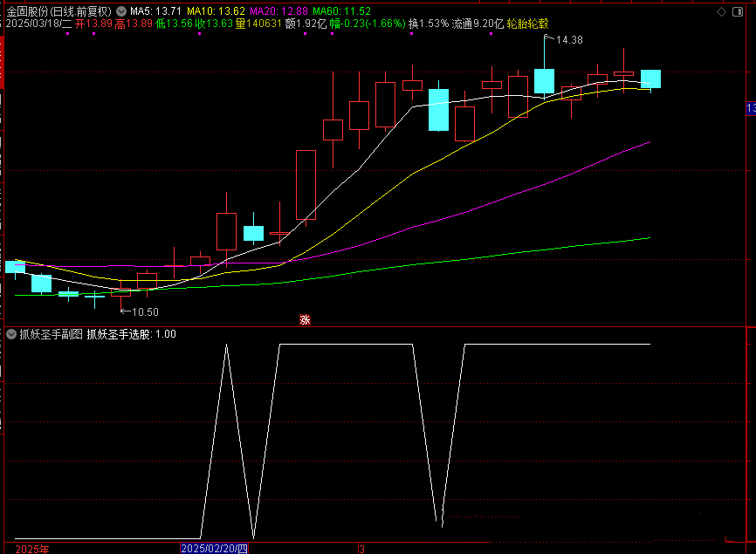Image resolution: width=756 pixels, height=554 pixels.
Task: Click the red 涨 marker icon
Action: coord(305,320)
